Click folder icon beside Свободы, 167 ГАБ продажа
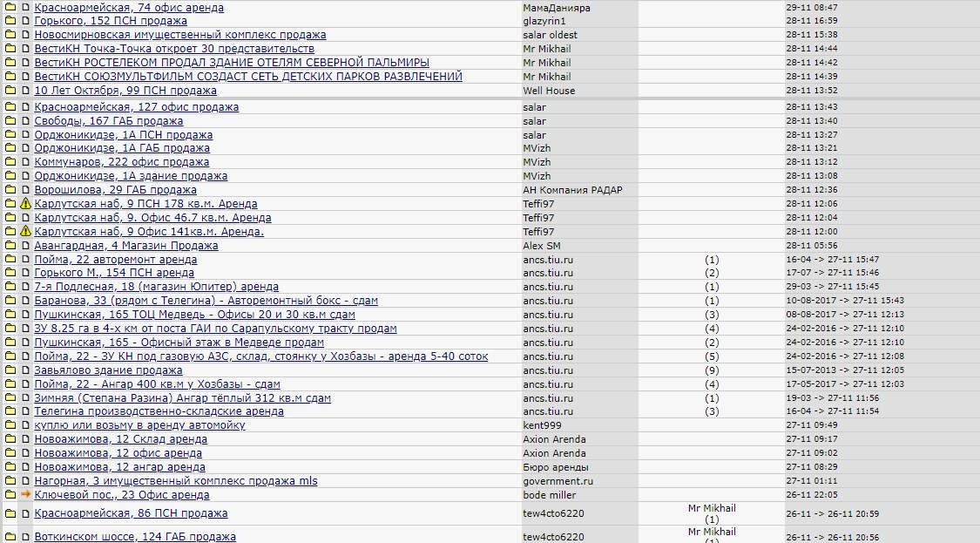The height and width of the screenshot is (543, 980). (x=10, y=121)
